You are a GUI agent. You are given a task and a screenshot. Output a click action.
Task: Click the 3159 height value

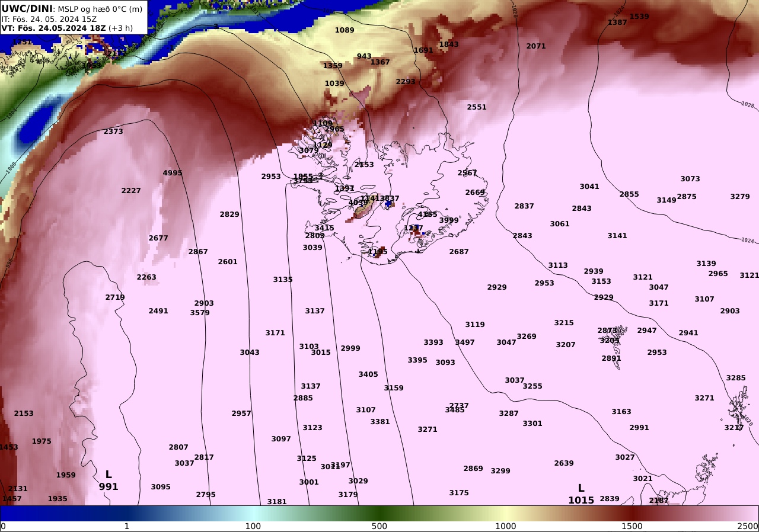394,388
